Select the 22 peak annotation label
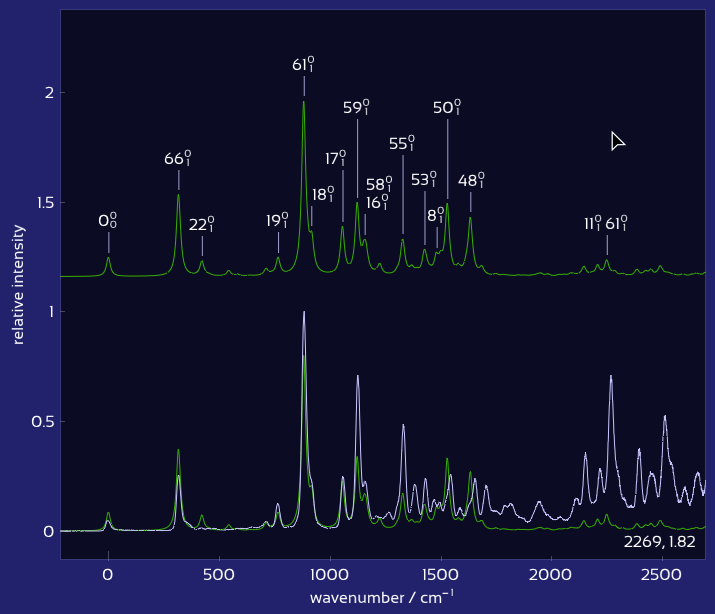 point(202,225)
